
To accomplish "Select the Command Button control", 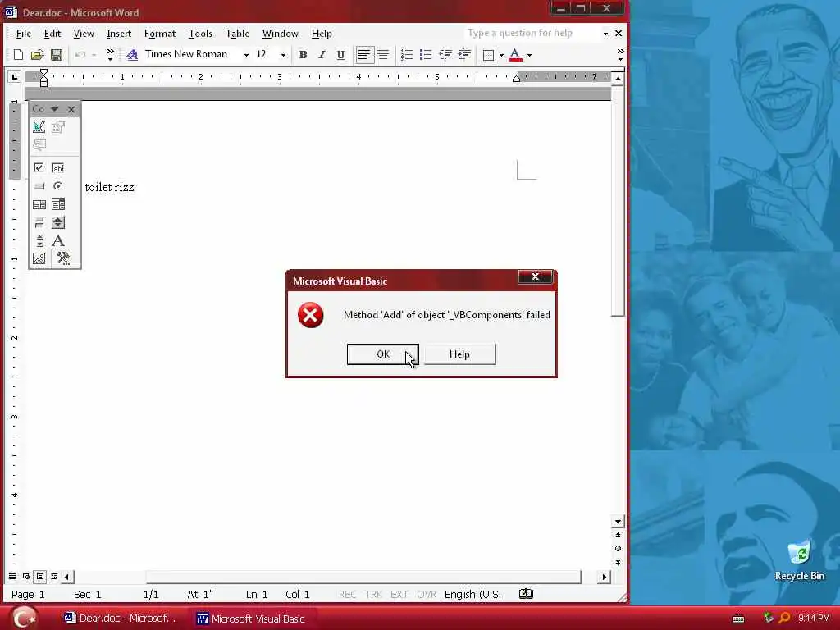I will [x=39, y=186].
